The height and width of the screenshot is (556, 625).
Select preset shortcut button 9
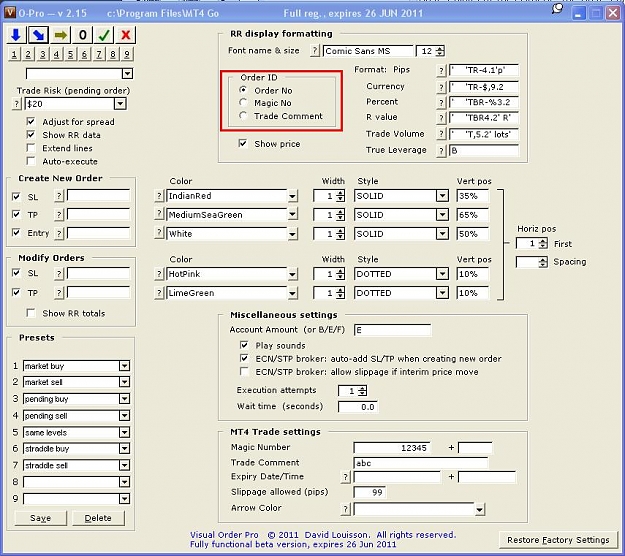tap(127, 54)
